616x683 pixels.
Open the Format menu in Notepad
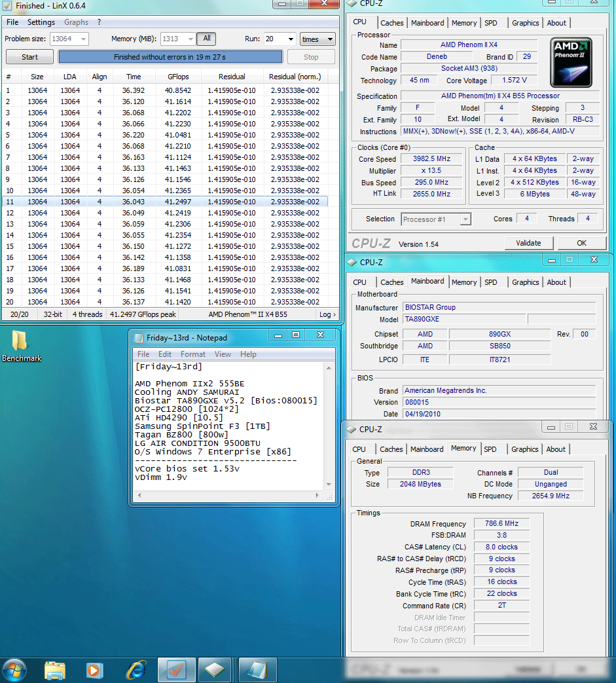pyautogui.click(x=193, y=354)
